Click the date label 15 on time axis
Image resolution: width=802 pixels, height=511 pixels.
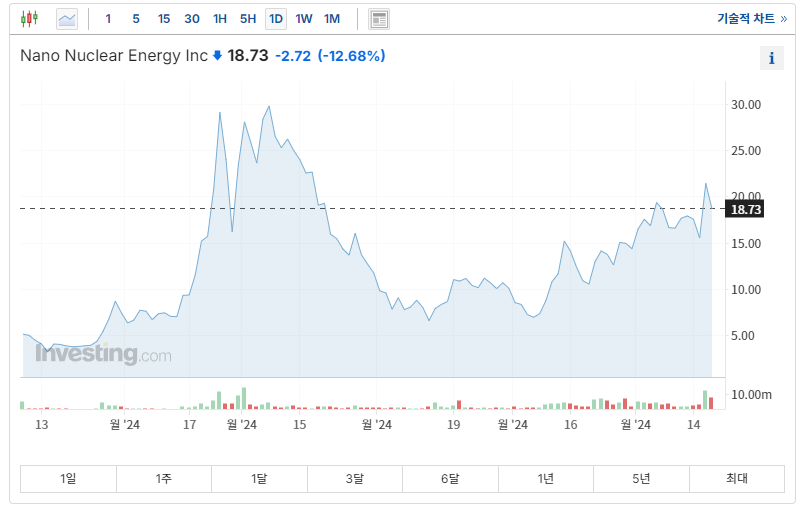pyautogui.click(x=300, y=425)
